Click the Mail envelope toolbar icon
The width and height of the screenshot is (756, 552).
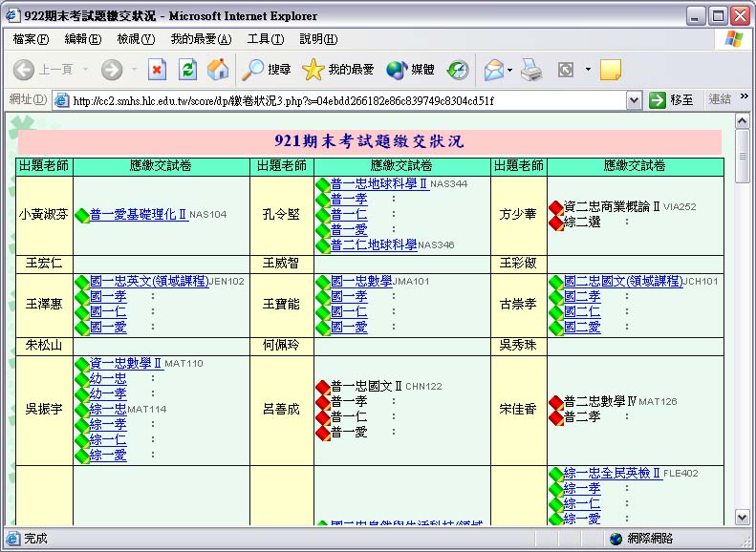(493, 69)
